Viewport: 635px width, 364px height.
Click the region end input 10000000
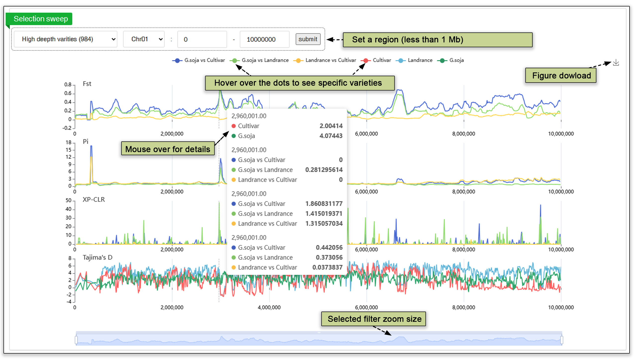[264, 39]
